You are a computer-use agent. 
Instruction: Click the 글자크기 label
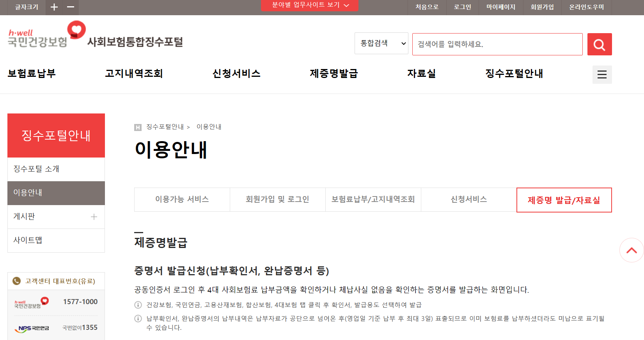(x=27, y=7)
